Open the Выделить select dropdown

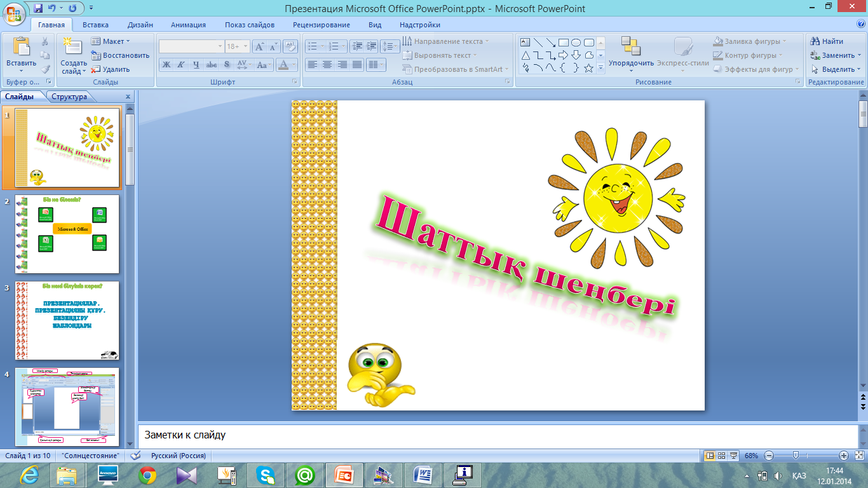point(835,69)
